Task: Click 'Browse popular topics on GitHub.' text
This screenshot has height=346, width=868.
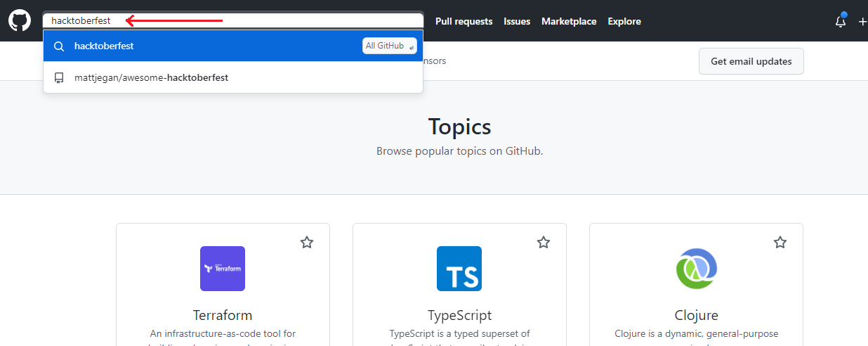Action: point(459,150)
